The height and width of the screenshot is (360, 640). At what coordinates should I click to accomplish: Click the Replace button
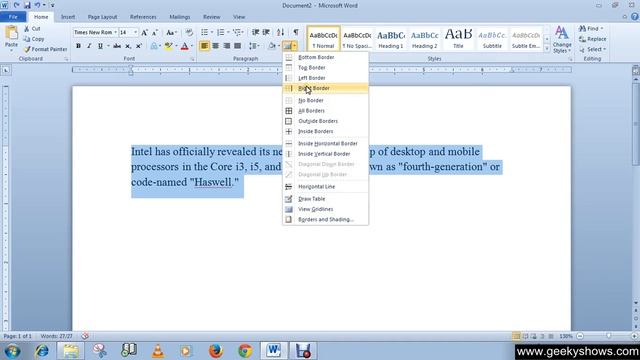[x=593, y=39]
